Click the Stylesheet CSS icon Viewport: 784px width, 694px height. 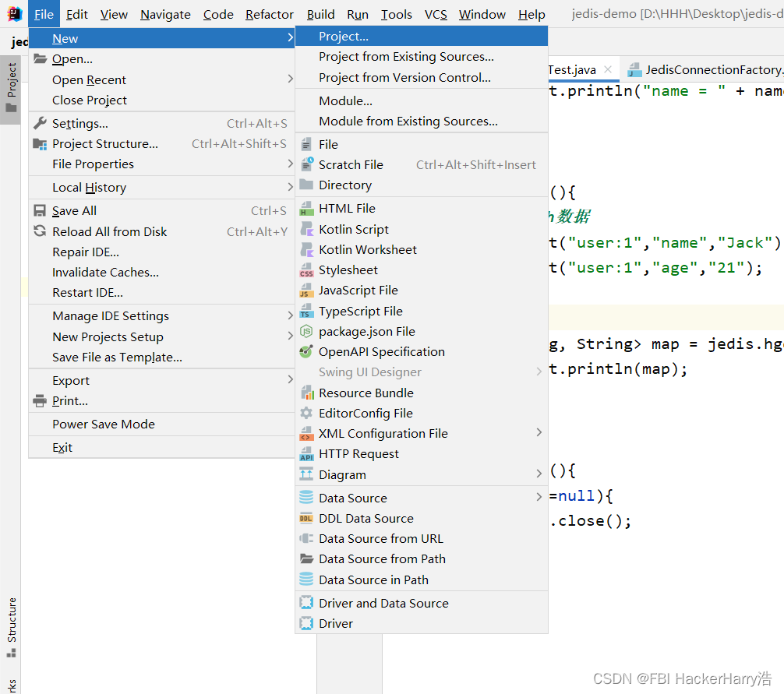pos(306,269)
